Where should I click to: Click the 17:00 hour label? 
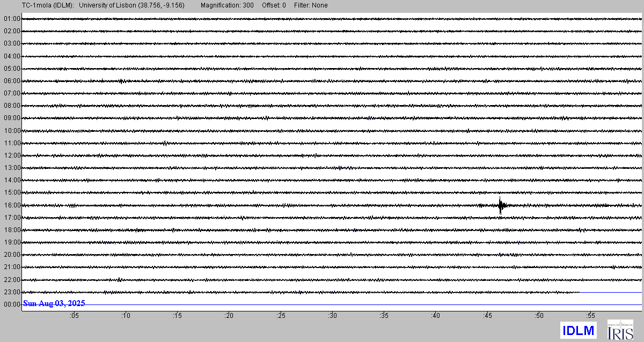click(x=12, y=218)
